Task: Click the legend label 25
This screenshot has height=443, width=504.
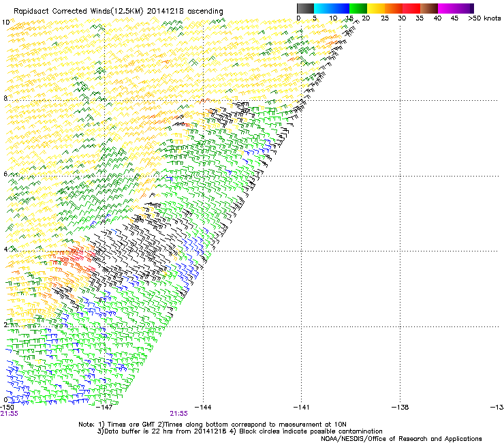Action: tap(385, 18)
